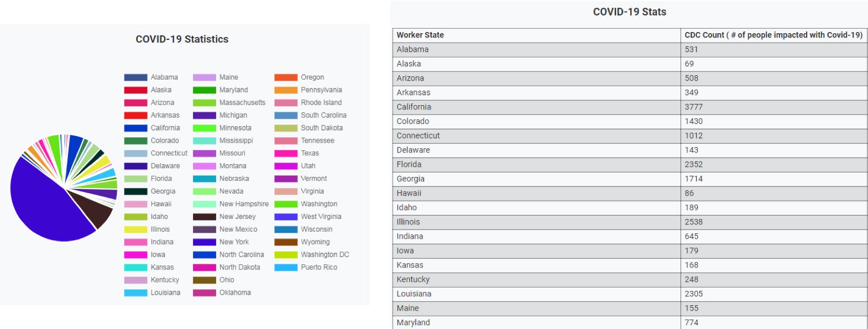This screenshot has width=868, height=329.
Task: Click the dark brown New Jersey pie slice
Action: [94, 210]
